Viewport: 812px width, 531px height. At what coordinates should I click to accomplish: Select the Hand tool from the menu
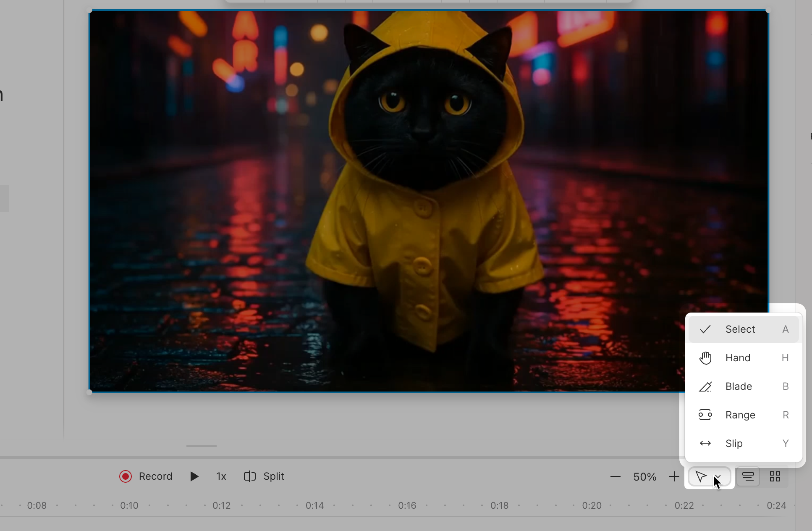click(738, 358)
